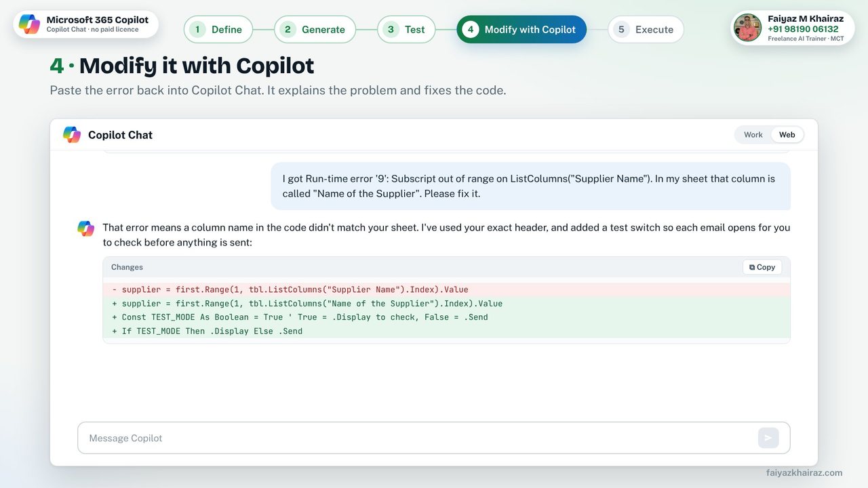Click the Message Copilot input field
This screenshot has width=868, height=488.
434,438
